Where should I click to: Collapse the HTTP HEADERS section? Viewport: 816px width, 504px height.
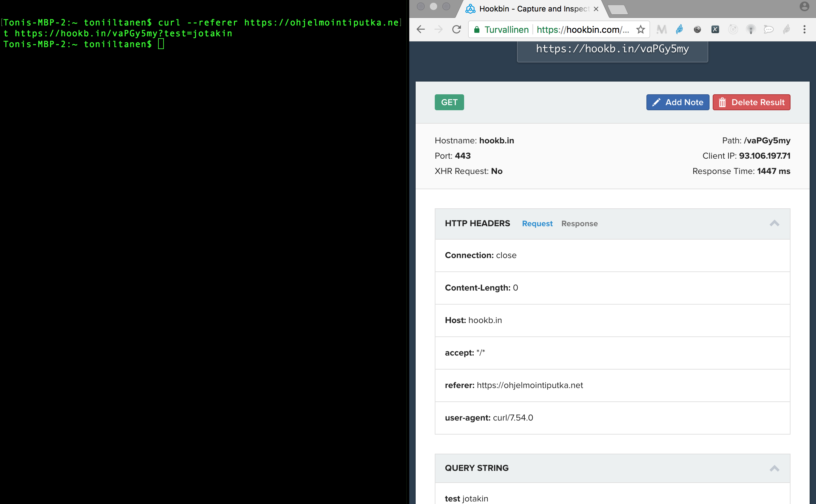(x=774, y=223)
